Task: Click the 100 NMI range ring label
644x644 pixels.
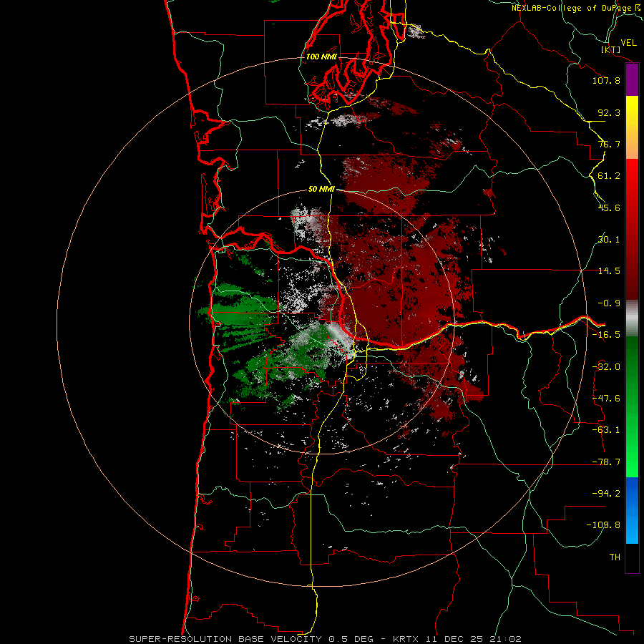Action: [321, 57]
